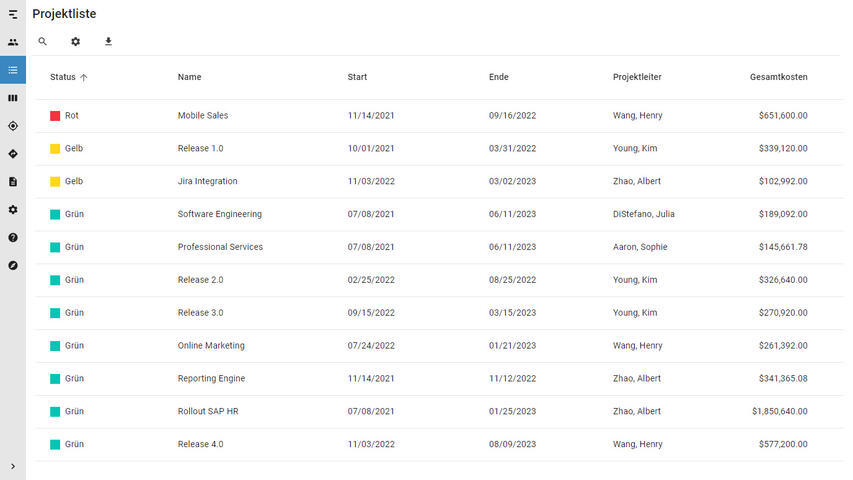This screenshot has height=480, width=853.
Task: Click the target crosshair icon in sidebar
Action: pos(13,126)
